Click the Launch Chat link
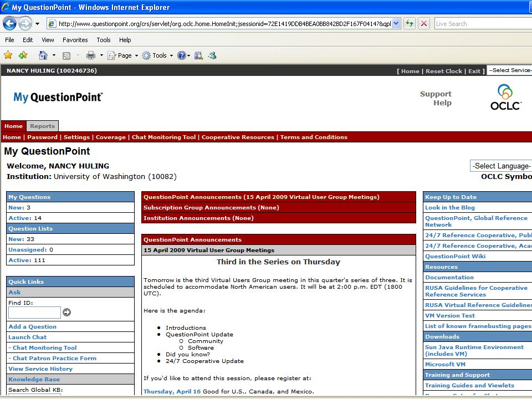 point(28,337)
